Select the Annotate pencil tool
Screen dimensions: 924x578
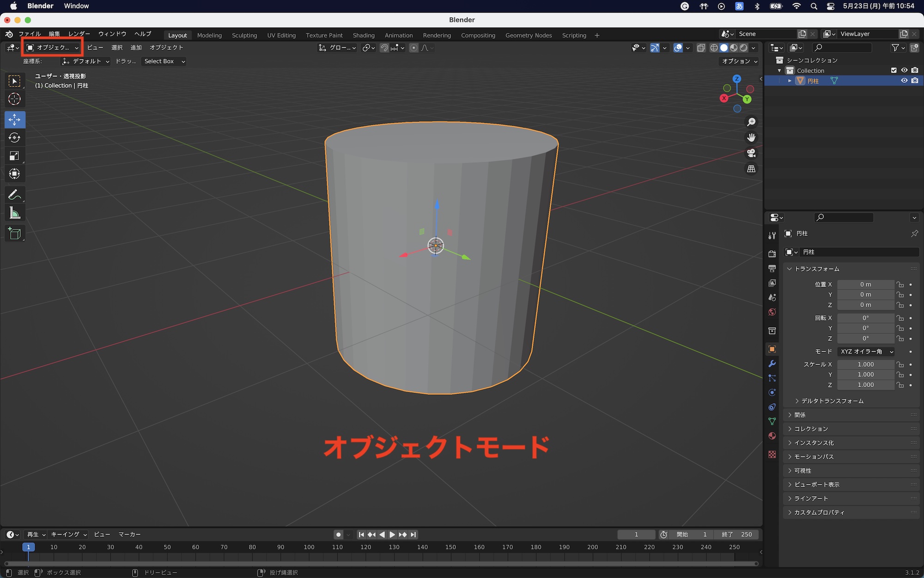14,195
